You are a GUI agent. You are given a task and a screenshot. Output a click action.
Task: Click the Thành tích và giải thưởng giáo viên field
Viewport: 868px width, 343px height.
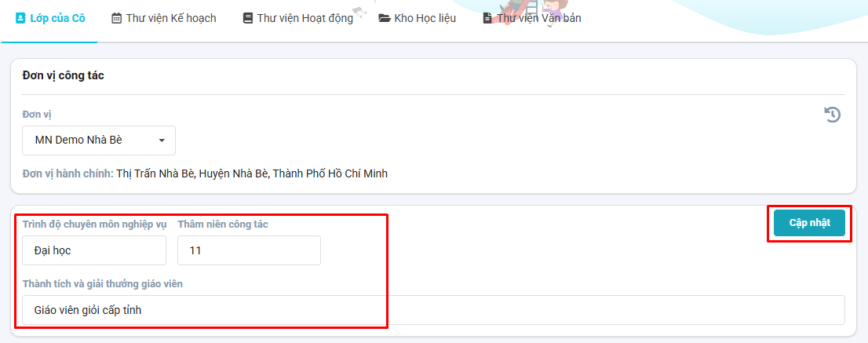[x=433, y=310]
